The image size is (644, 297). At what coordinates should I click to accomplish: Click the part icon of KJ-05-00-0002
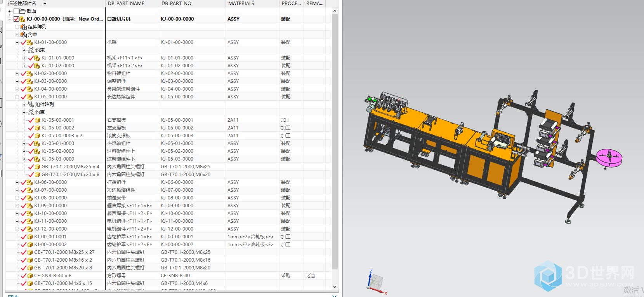click(37, 128)
